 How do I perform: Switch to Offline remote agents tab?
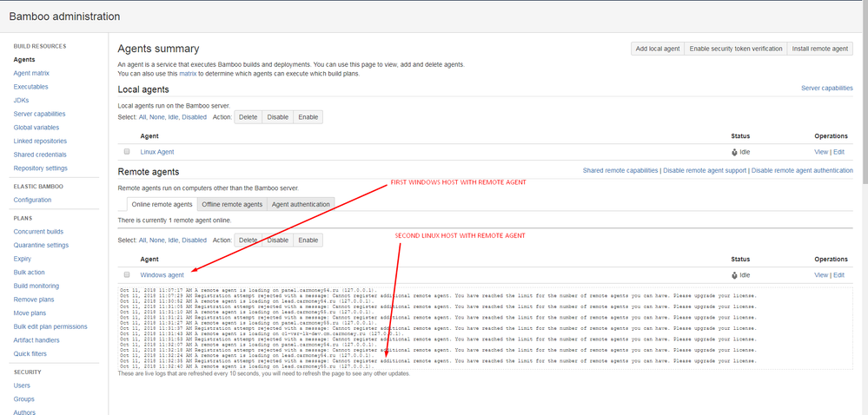[x=232, y=204]
